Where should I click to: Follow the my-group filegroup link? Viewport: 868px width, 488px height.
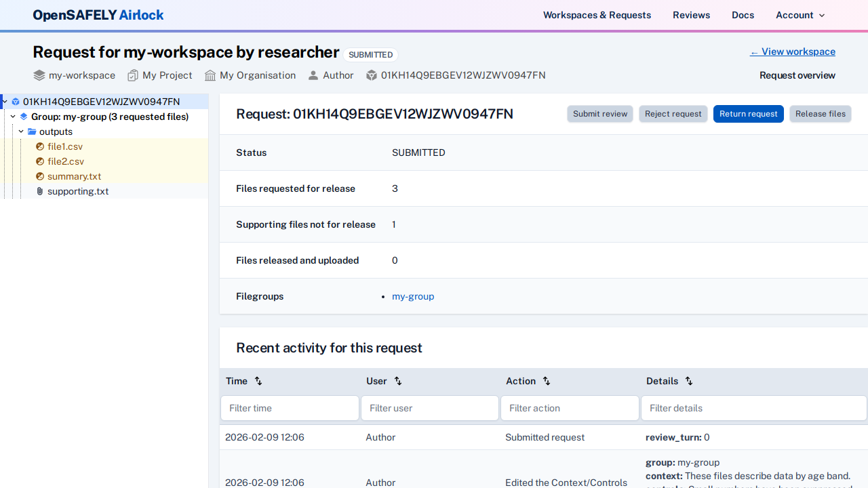[413, 296]
